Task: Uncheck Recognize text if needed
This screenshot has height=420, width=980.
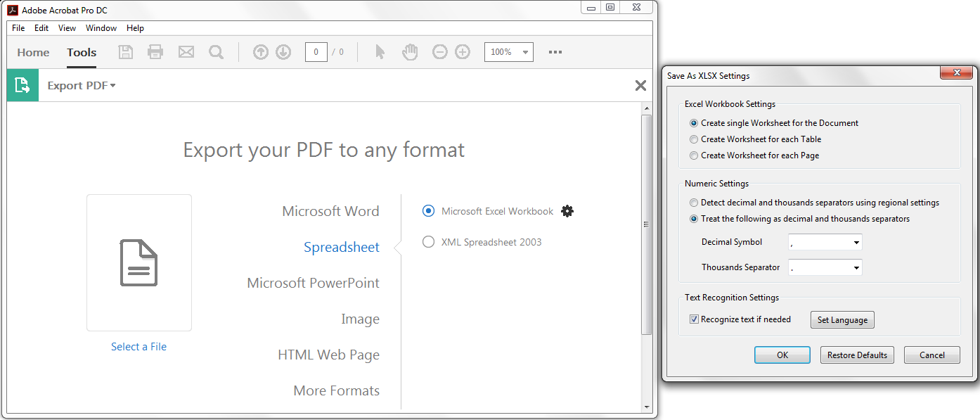Action: (695, 319)
